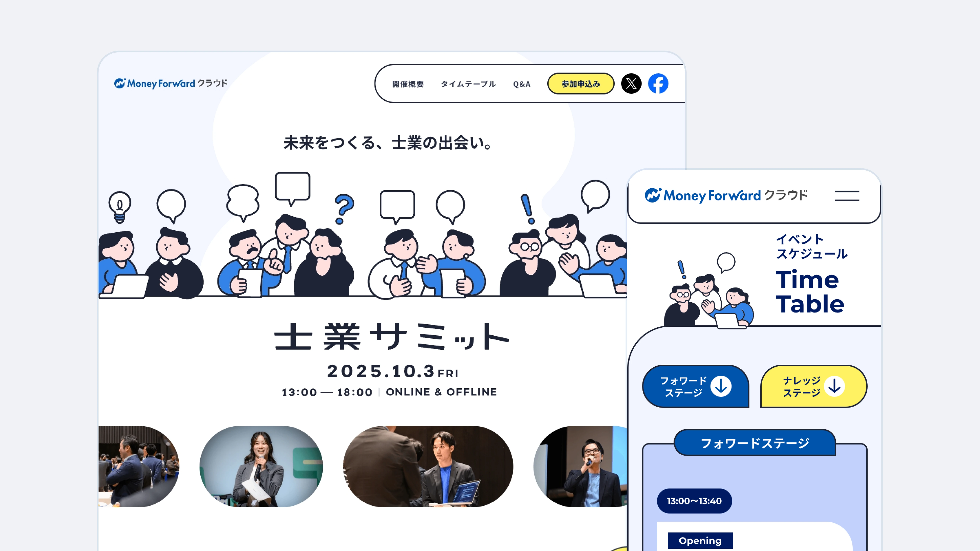
Task: Click down arrow in ナレッジステージ button
Action: (x=834, y=386)
